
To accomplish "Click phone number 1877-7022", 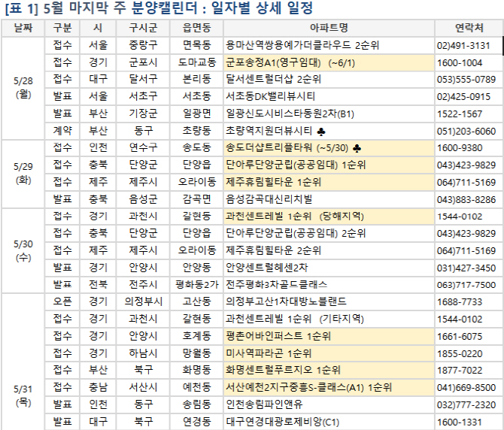I will click(460, 371).
